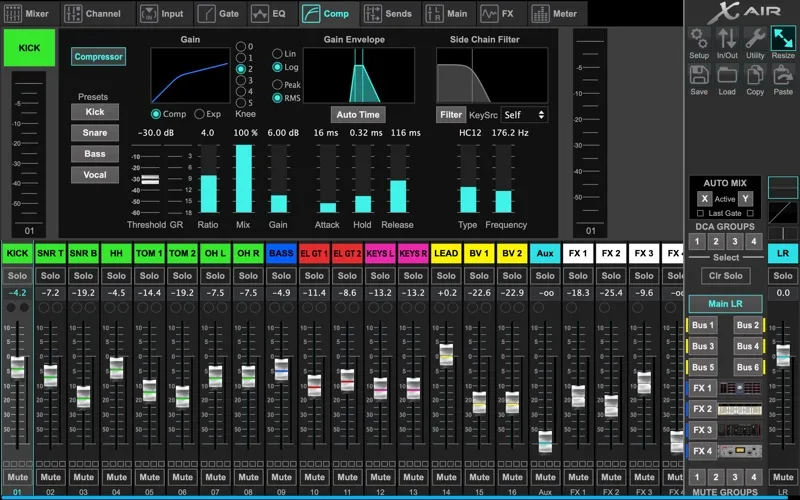Select the FX 3 bus button
The height and width of the screenshot is (500, 800).
(702, 430)
